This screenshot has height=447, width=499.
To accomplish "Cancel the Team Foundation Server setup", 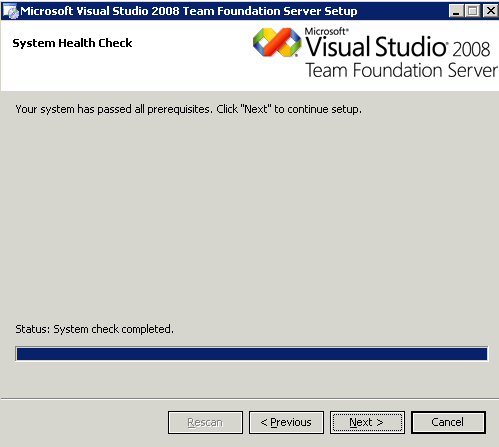I will click(x=448, y=422).
